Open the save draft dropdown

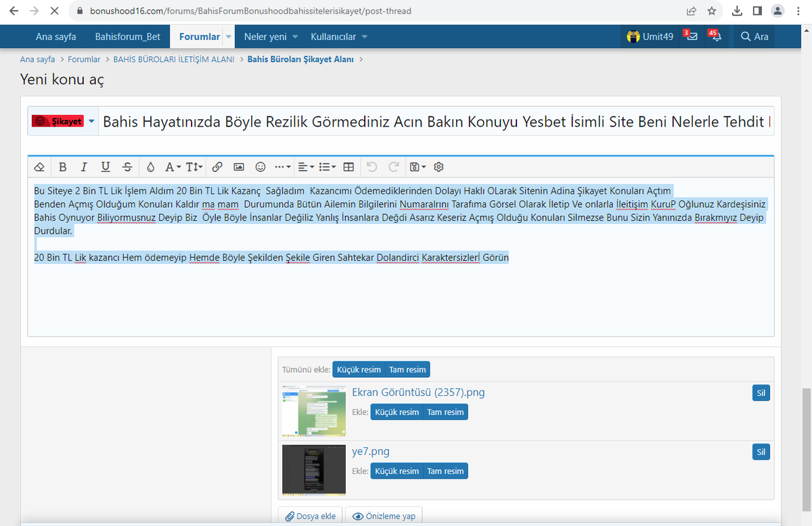[418, 167]
